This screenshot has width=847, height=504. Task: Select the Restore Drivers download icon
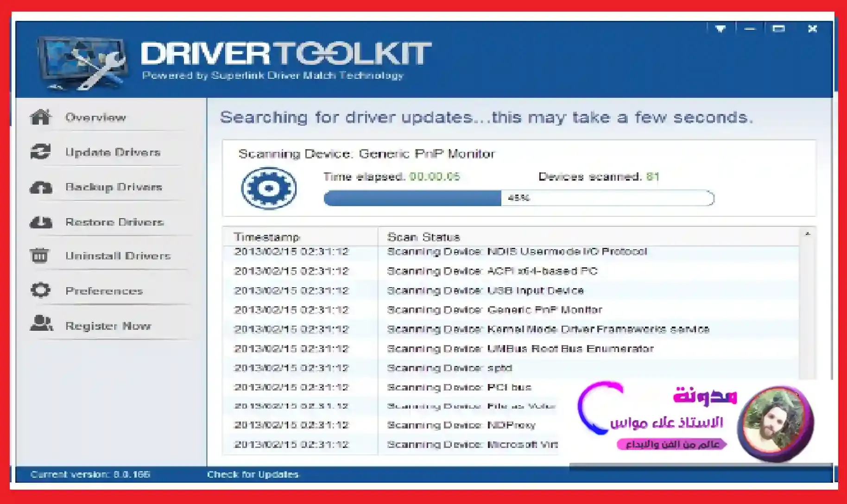coord(41,222)
